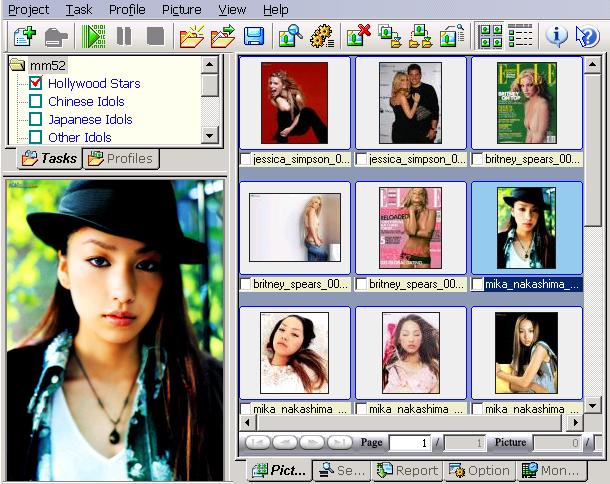Click the help pointer question mark icon
Screen dimensions: 610x484
click(x=587, y=36)
